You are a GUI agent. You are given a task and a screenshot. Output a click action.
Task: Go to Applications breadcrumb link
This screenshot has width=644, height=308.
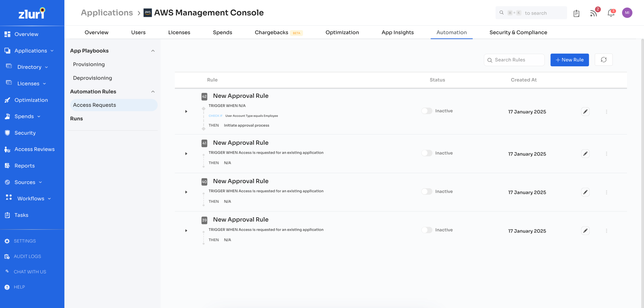click(x=107, y=13)
